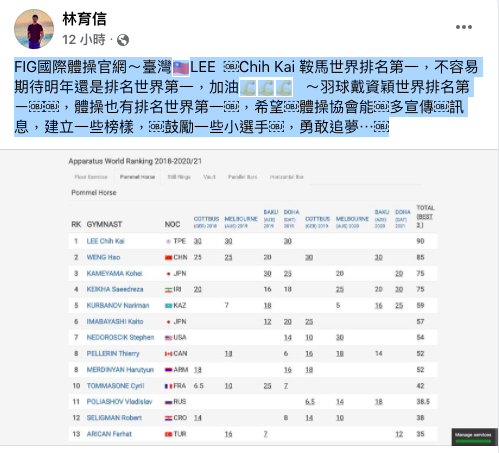Image resolution: width=499 pixels, height=453 pixels.
Task: Click the Canada flag beside CAN
Action: tap(169, 354)
